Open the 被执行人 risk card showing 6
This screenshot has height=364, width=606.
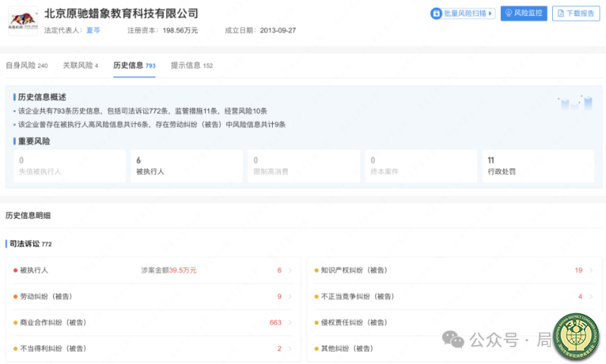pos(186,166)
